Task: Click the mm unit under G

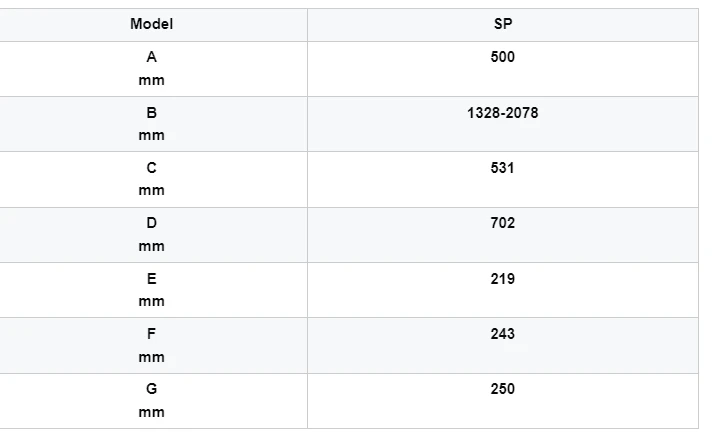Action: pos(151,413)
